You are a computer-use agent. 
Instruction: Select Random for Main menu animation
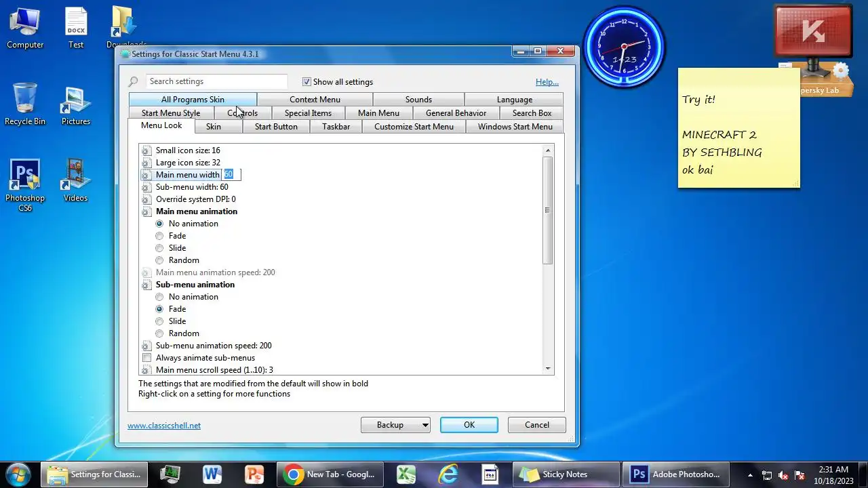click(x=160, y=260)
